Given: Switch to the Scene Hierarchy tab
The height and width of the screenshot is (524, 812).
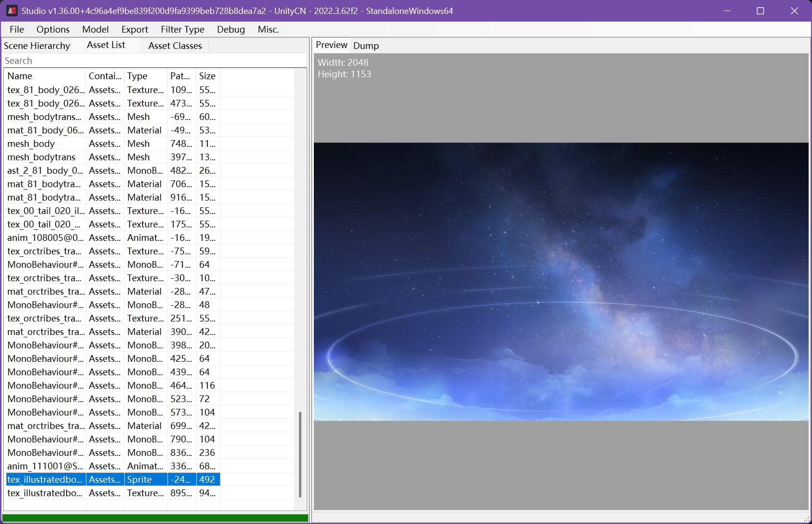Looking at the screenshot, I should (37, 46).
